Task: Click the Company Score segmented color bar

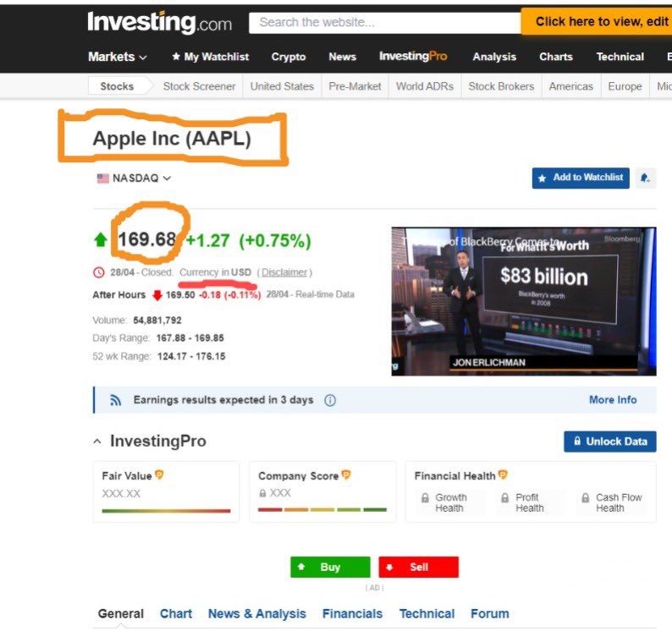Action: pos(322,510)
